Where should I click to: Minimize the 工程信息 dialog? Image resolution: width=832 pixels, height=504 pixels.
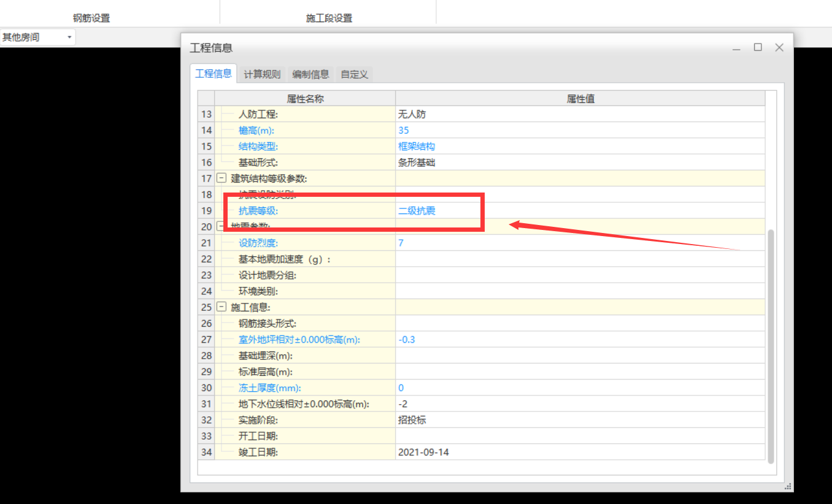(736, 48)
